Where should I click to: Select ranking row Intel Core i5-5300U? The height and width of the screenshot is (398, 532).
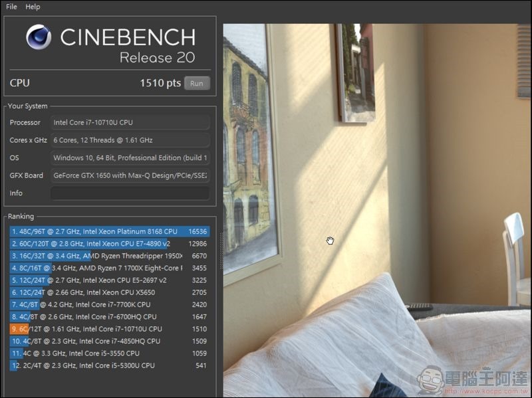click(x=110, y=365)
